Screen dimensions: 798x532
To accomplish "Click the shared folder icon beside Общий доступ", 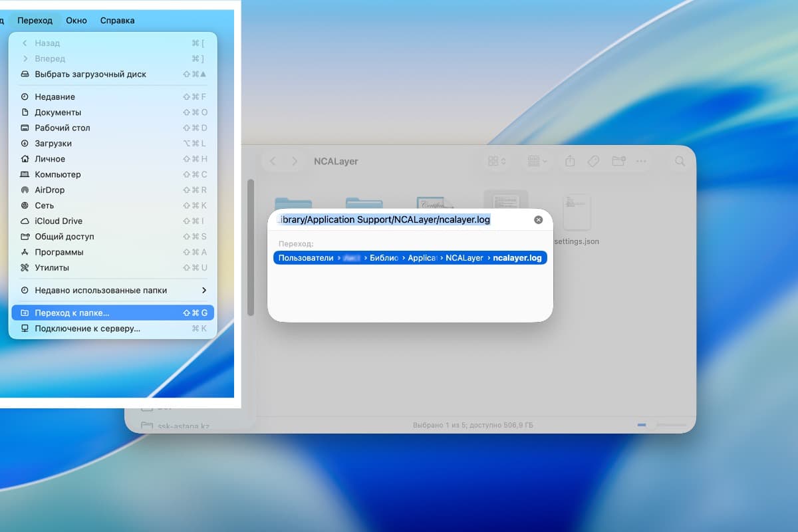I will point(25,237).
